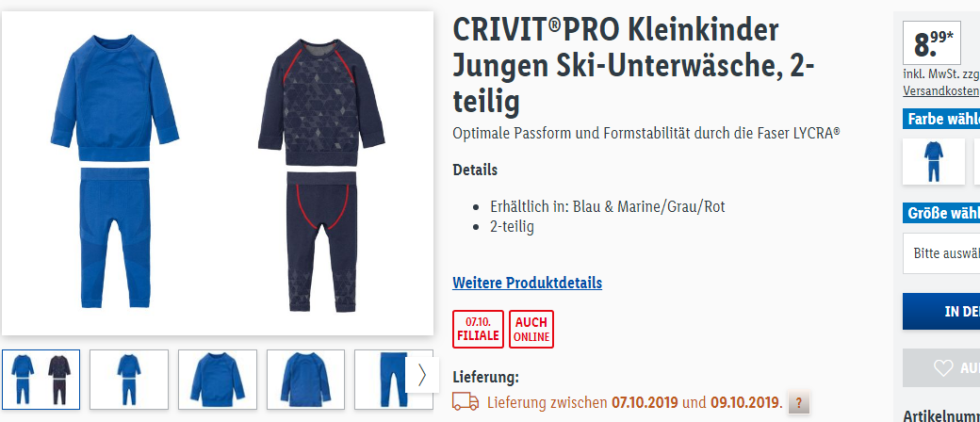
Task: Click the heart wishlist icon
Action: click(x=943, y=368)
